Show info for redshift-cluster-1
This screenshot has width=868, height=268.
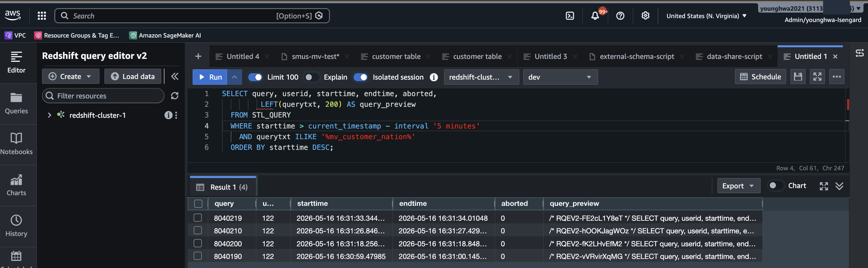click(x=168, y=115)
